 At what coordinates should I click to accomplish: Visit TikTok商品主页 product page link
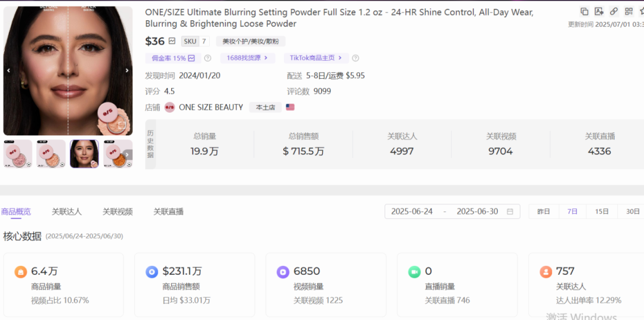coord(315,58)
